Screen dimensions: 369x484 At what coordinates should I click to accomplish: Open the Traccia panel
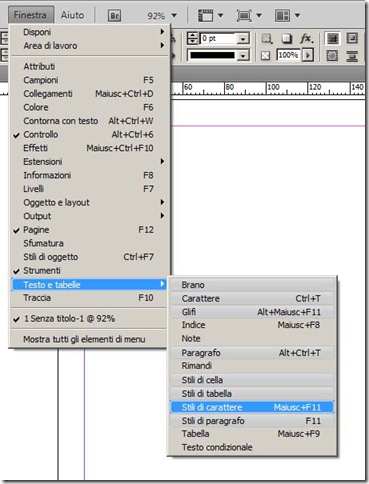(x=89, y=298)
